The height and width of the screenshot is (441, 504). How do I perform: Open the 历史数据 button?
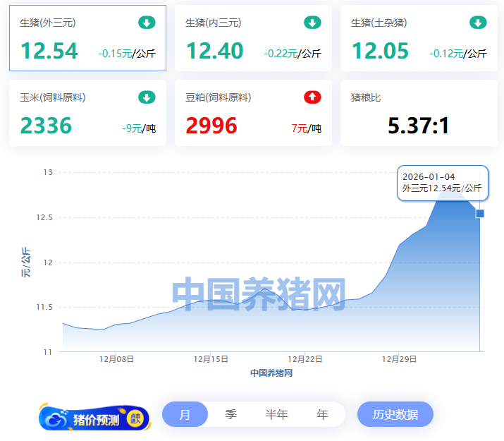pyautogui.click(x=395, y=414)
